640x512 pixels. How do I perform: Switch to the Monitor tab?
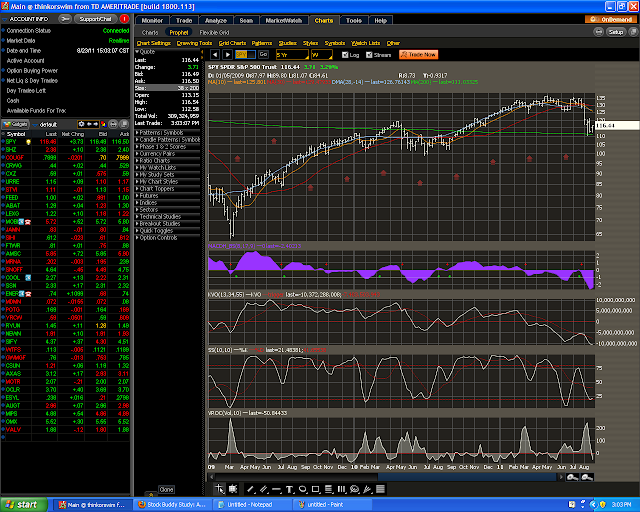[x=152, y=20]
